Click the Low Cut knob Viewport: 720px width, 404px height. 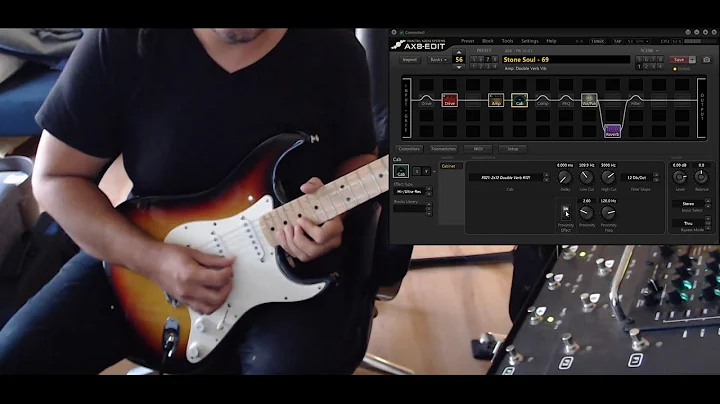586,177
